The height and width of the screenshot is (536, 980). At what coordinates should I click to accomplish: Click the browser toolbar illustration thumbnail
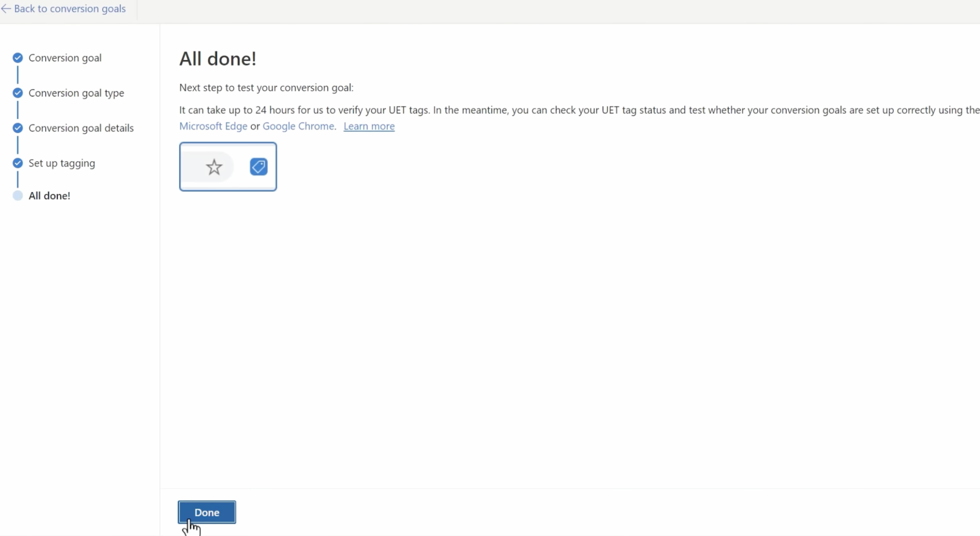tap(228, 167)
